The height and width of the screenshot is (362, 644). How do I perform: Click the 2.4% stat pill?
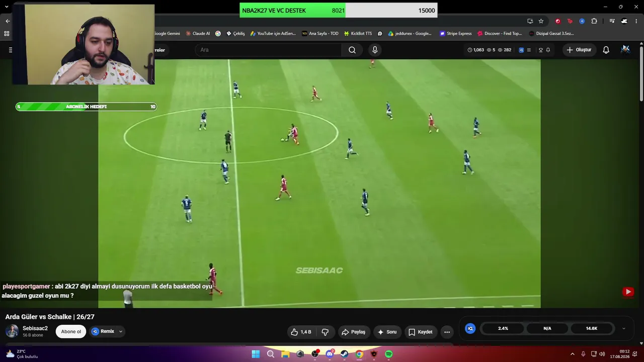[503, 328]
